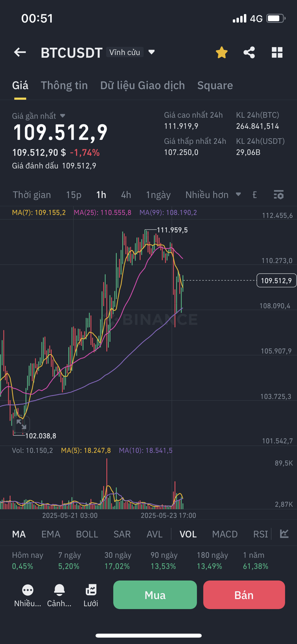Tap the current price label 109.512,9 on chart axis
This screenshot has height=644, width=297.
(277, 281)
